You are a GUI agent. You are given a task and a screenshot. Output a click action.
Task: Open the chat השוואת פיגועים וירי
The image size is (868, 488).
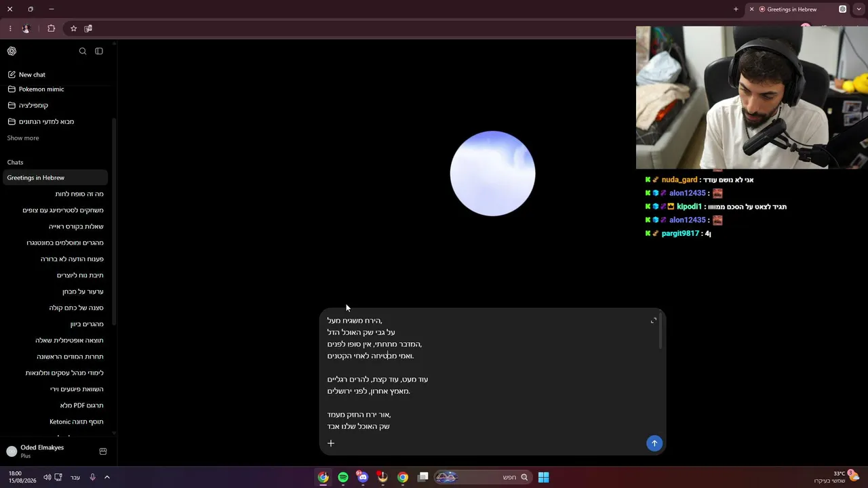tap(54, 389)
